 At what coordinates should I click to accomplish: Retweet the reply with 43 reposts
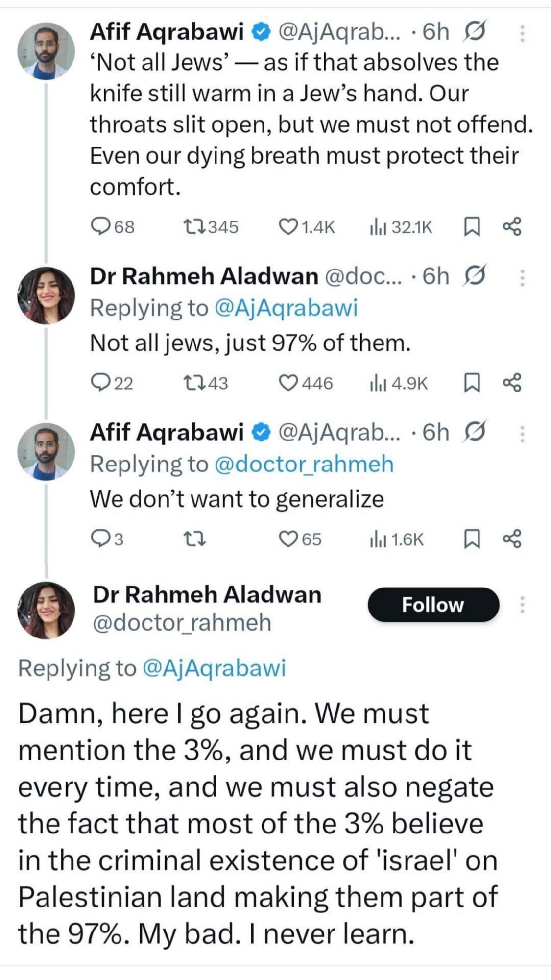(205, 383)
